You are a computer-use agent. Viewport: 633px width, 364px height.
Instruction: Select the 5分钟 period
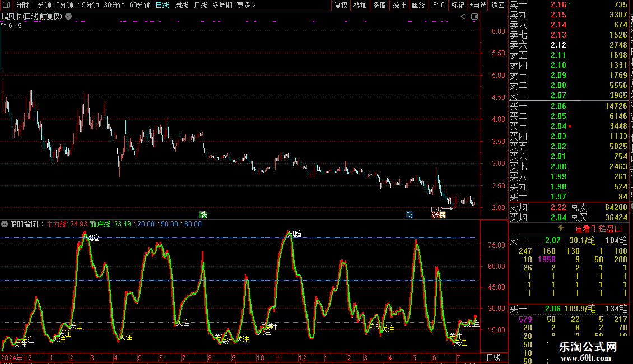tap(64, 5)
